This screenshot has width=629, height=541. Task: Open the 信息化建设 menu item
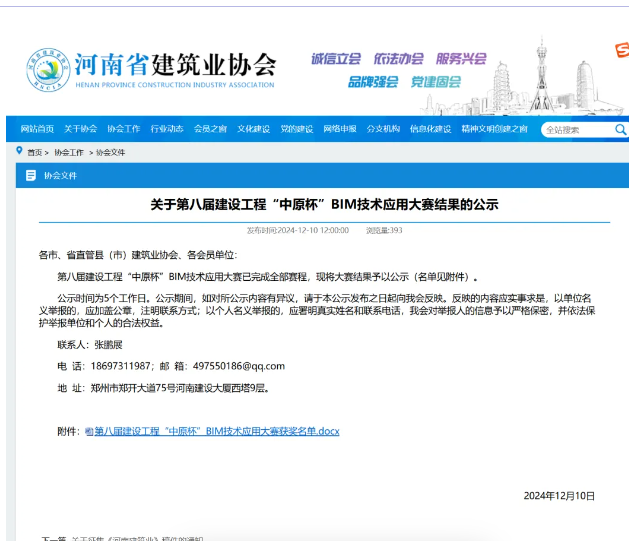[430, 129]
